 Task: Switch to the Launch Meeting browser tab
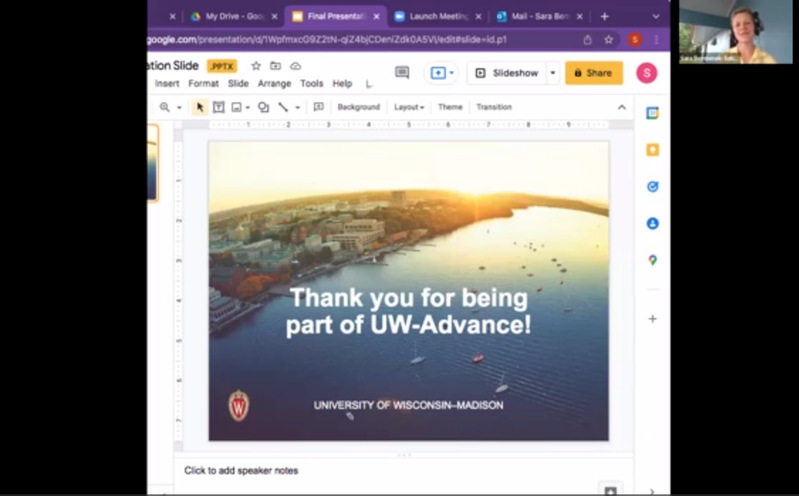click(x=437, y=16)
